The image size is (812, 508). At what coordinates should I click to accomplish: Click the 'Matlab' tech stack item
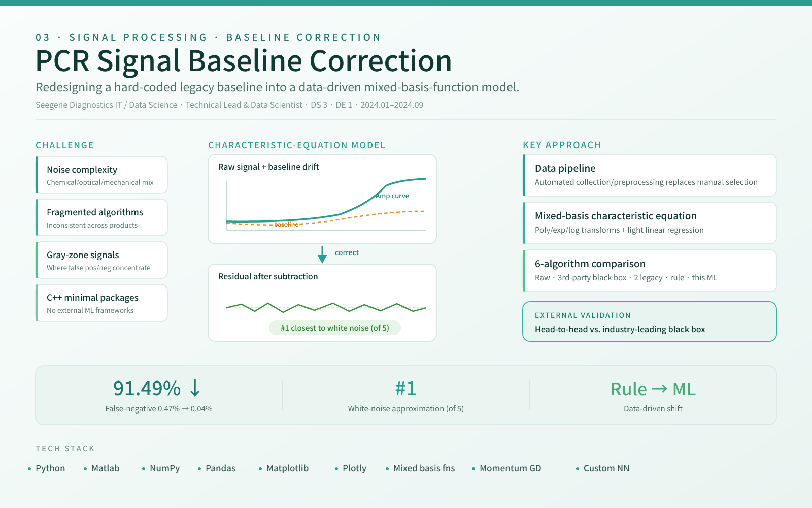click(106, 468)
